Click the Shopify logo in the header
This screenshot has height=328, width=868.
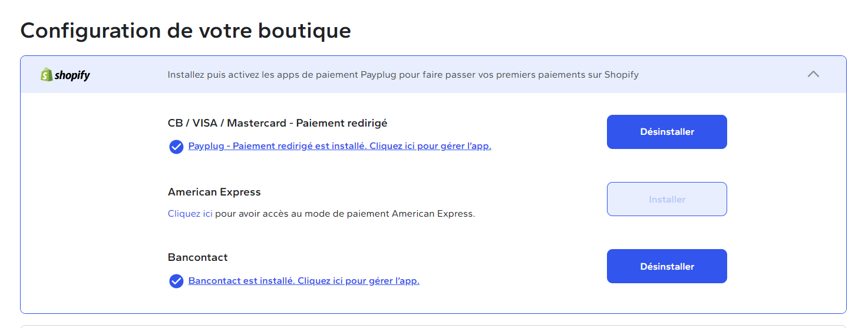point(65,75)
